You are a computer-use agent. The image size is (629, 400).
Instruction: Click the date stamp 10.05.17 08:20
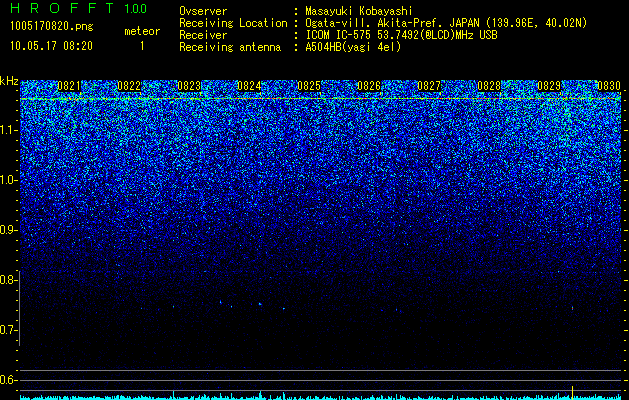52,46
